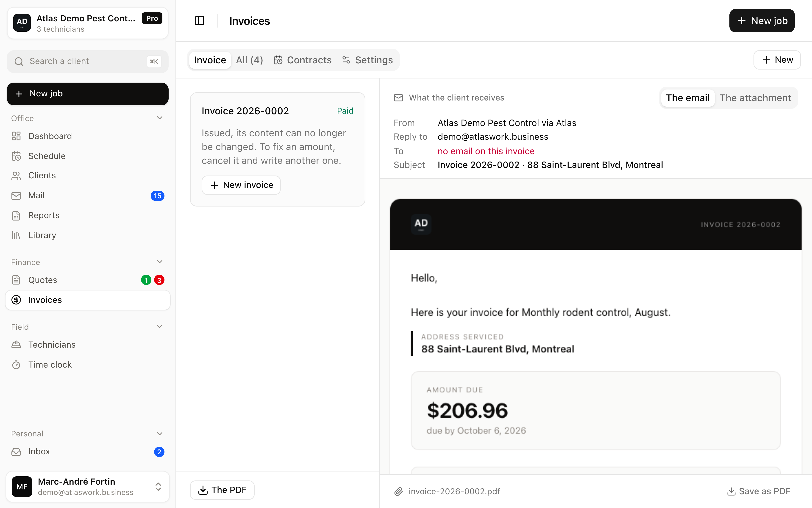Open the Reports section
The height and width of the screenshot is (508, 812).
click(x=88, y=215)
